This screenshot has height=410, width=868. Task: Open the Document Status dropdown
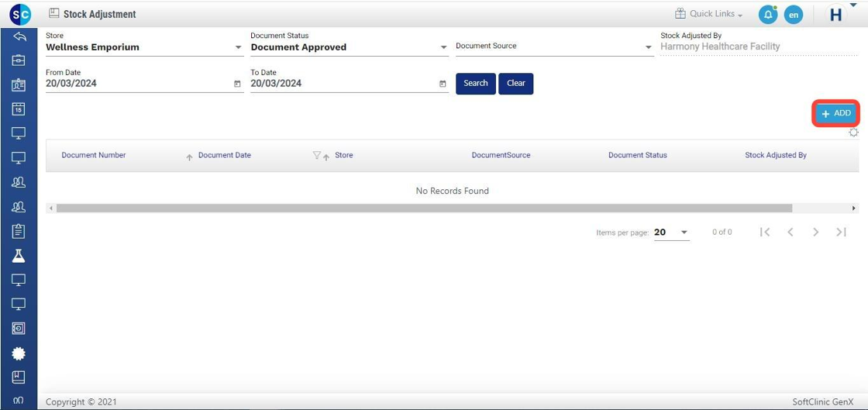pos(443,47)
